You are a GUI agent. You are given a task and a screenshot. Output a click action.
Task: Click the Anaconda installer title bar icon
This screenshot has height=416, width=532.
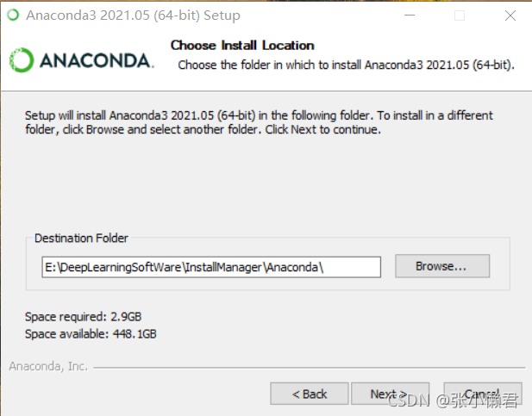pyautogui.click(x=13, y=15)
